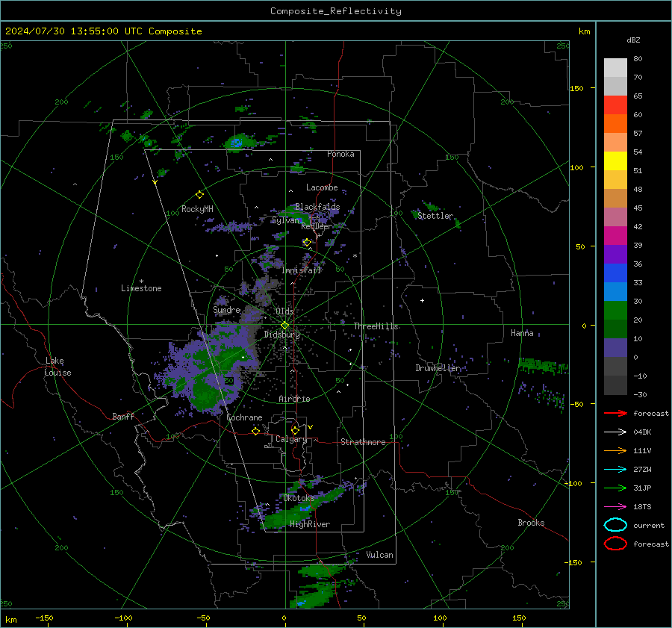Click the Okotoks city label
Screen dimensions: 672x628
(x=299, y=498)
